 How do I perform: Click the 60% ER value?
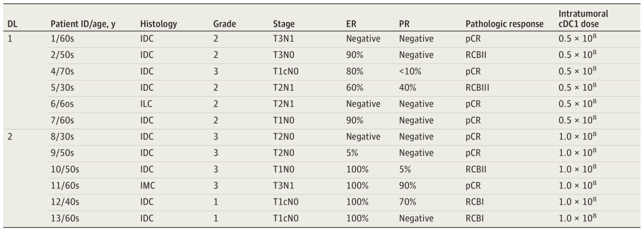355,88
